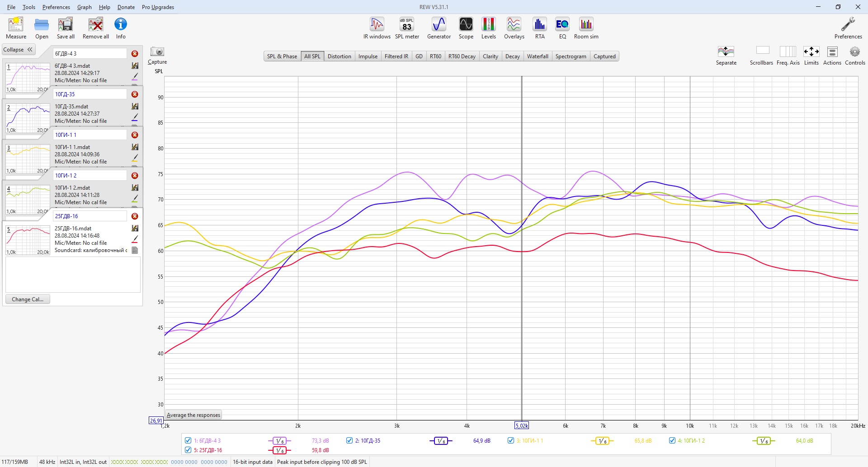The height and width of the screenshot is (467, 868).
Task: Uncheck the 1: 6ГДВ-4 3 trace
Action: [188, 440]
